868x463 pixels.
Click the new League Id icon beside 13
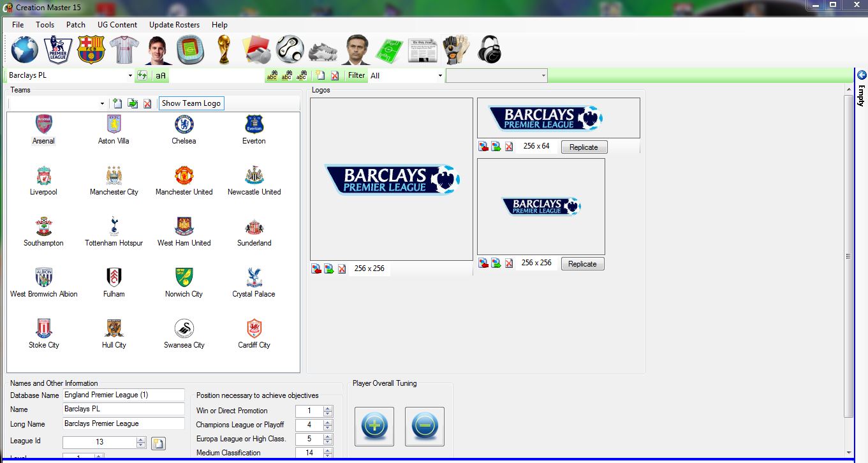click(x=158, y=443)
